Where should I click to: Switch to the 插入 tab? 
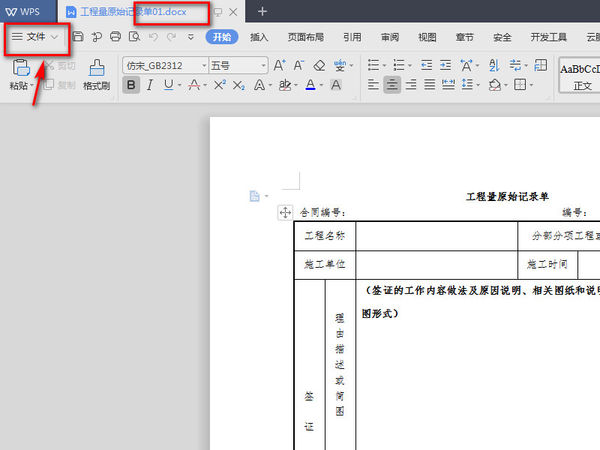click(259, 37)
